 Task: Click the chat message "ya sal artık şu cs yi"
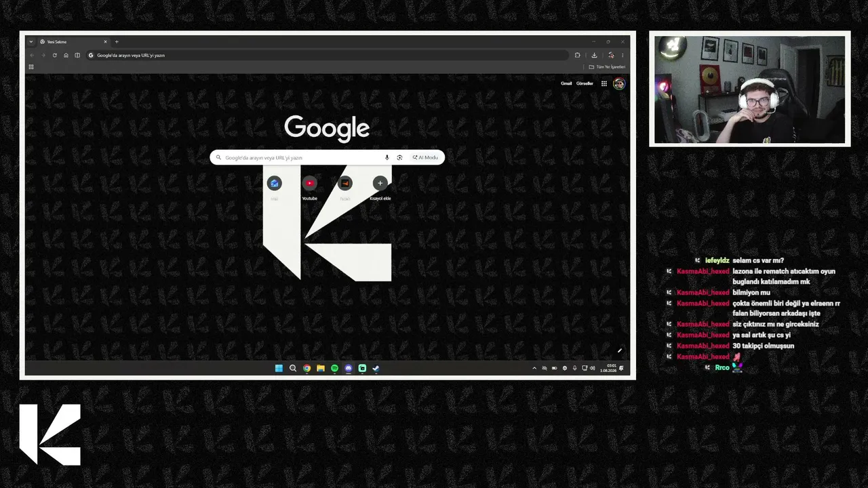(x=762, y=335)
